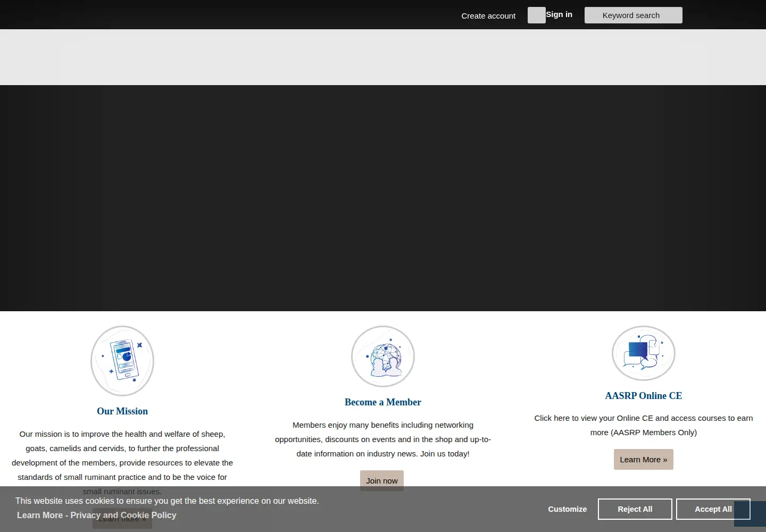Screen dimensions: 766x532
Task: Click the Sign in link
Action: pos(559,14)
